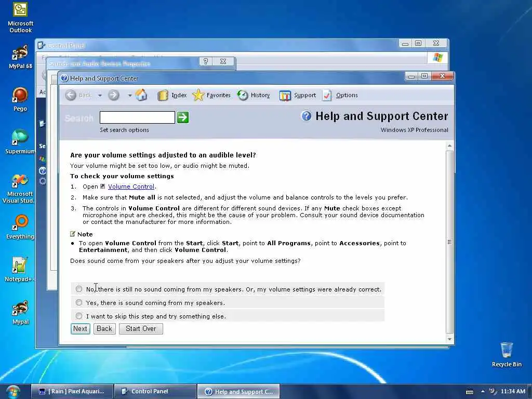Switch to Rain Pixel Aquarium taskbar item
532x399 pixels.
click(72, 391)
